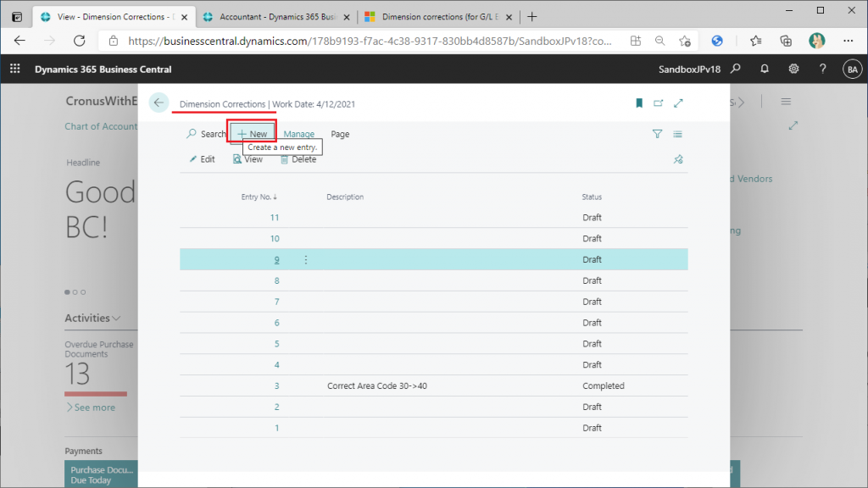Viewport: 868px width, 488px height.
Task: Click the View action
Action: pyautogui.click(x=248, y=159)
